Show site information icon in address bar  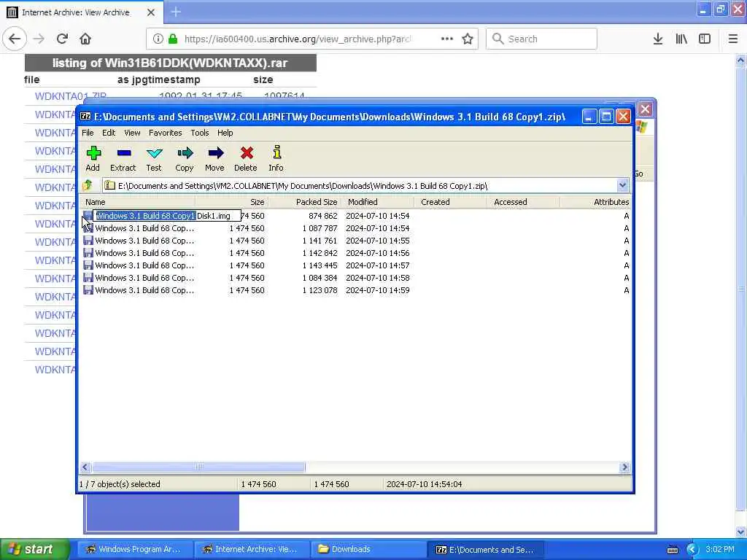tap(158, 39)
